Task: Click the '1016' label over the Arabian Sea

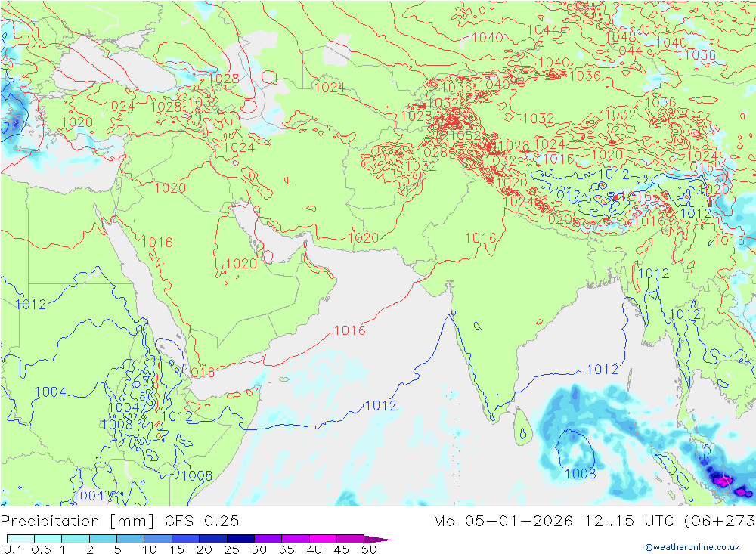Action: coord(349,330)
